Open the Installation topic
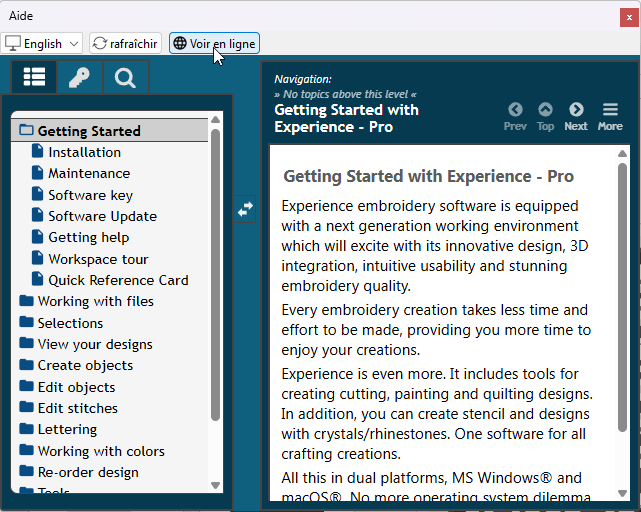 click(x=84, y=152)
